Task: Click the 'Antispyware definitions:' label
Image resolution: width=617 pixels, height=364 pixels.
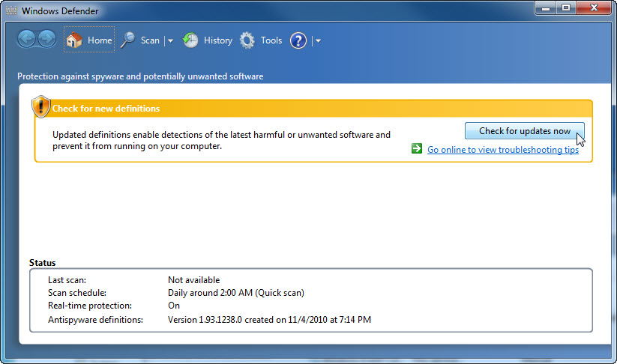Action: [x=95, y=320]
